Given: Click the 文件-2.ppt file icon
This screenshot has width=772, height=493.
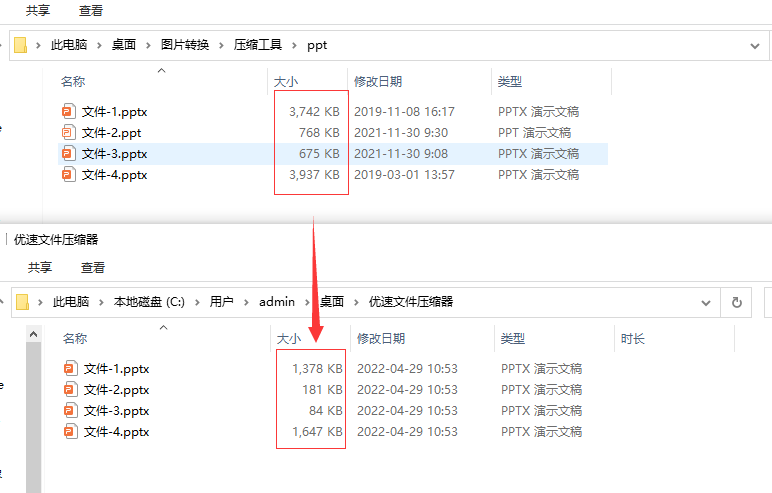Looking at the screenshot, I should pyautogui.click(x=69, y=132).
